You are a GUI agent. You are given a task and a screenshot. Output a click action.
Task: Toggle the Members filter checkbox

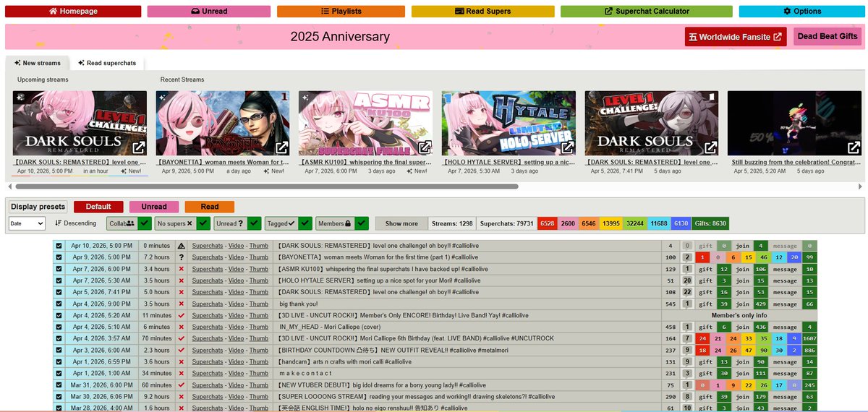(x=362, y=223)
